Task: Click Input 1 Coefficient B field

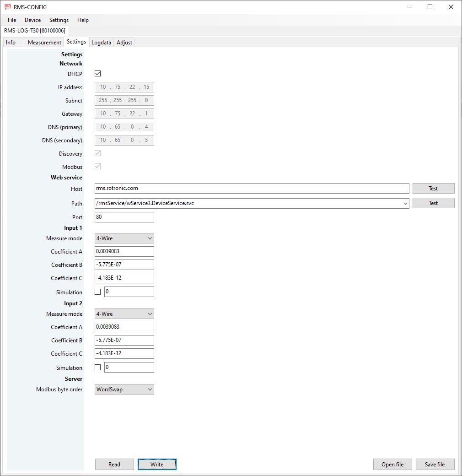Action: (x=124, y=265)
